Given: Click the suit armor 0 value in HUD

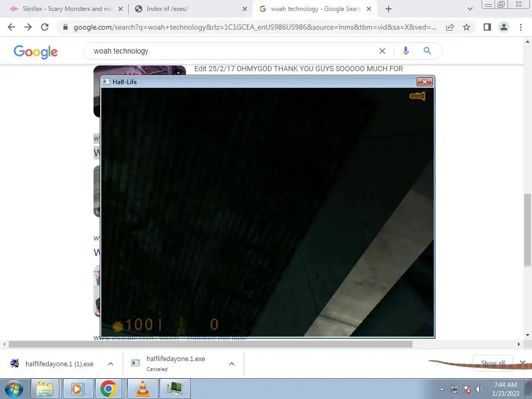Looking at the screenshot, I should tap(214, 325).
